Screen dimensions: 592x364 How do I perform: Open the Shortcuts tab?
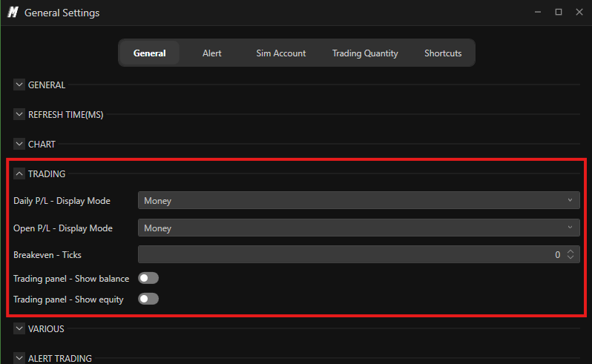click(x=443, y=53)
